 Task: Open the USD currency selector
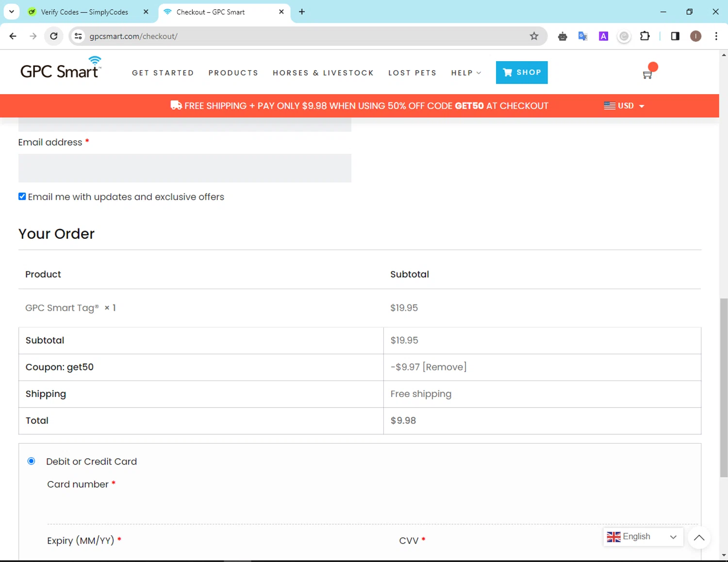[x=624, y=106]
